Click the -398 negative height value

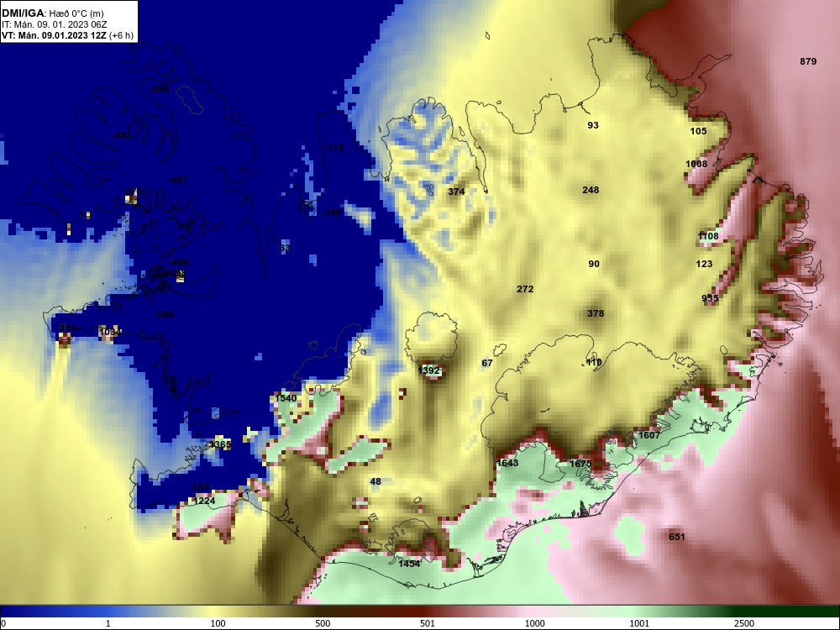[159, 90]
